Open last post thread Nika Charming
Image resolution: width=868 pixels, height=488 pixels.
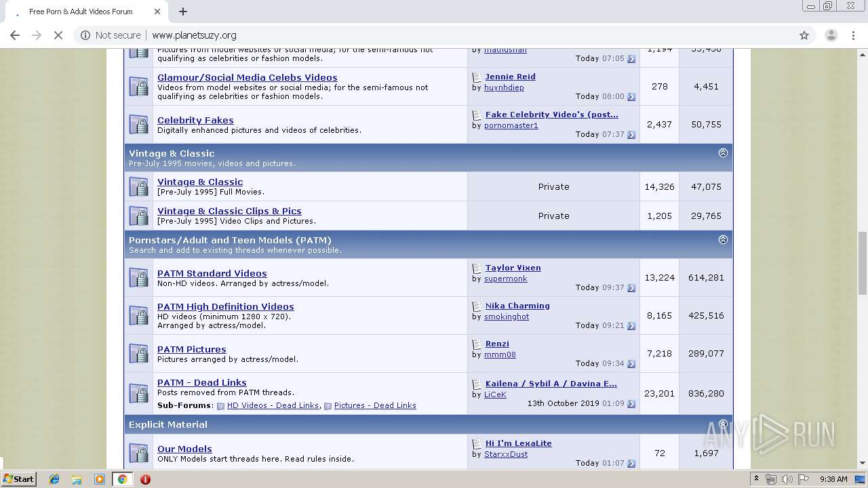click(x=517, y=306)
